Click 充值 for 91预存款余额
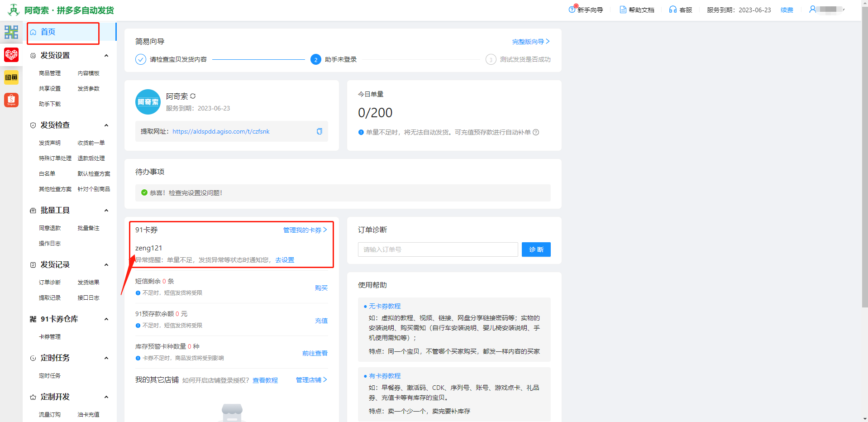 pyautogui.click(x=321, y=321)
